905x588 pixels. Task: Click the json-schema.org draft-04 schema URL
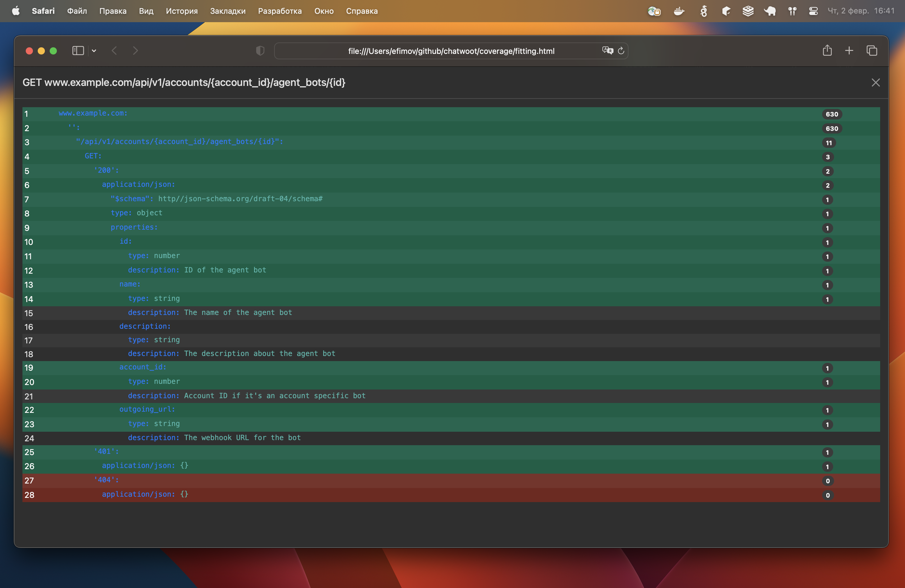point(240,198)
